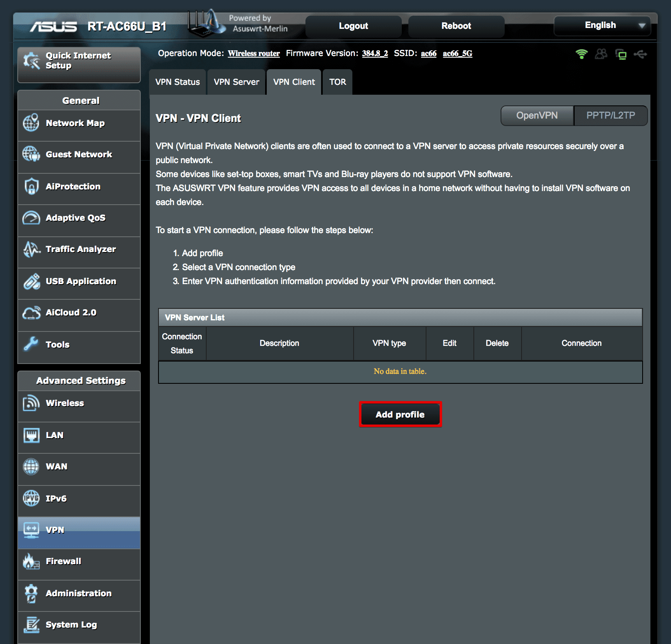Switch to PPTP/L2TP VPN mode

(x=610, y=116)
